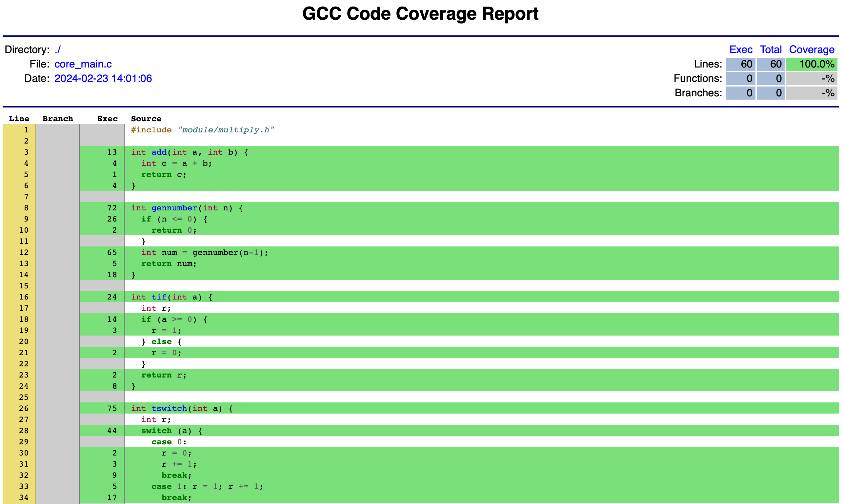Viewport: 844px width, 504px height.
Task: Click line number 1 in the gutter
Action: point(26,130)
